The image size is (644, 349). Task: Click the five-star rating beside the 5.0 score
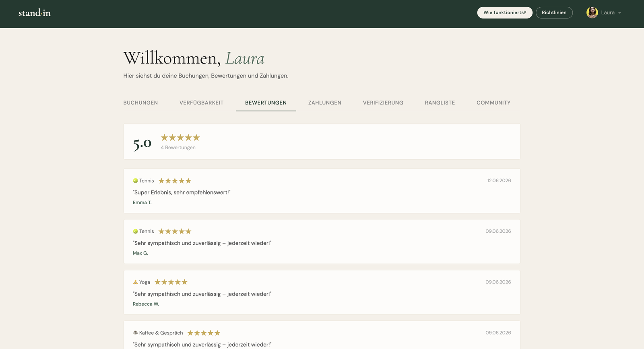[x=180, y=138]
